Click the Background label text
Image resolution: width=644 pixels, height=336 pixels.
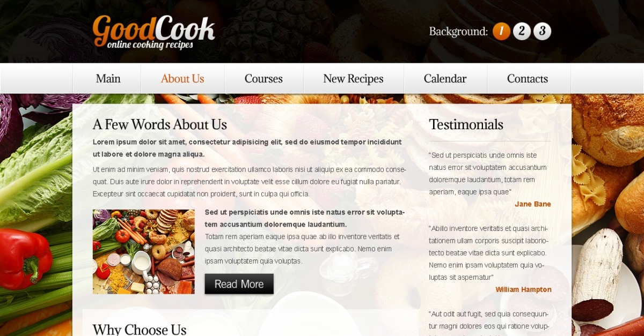(x=458, y=31)
